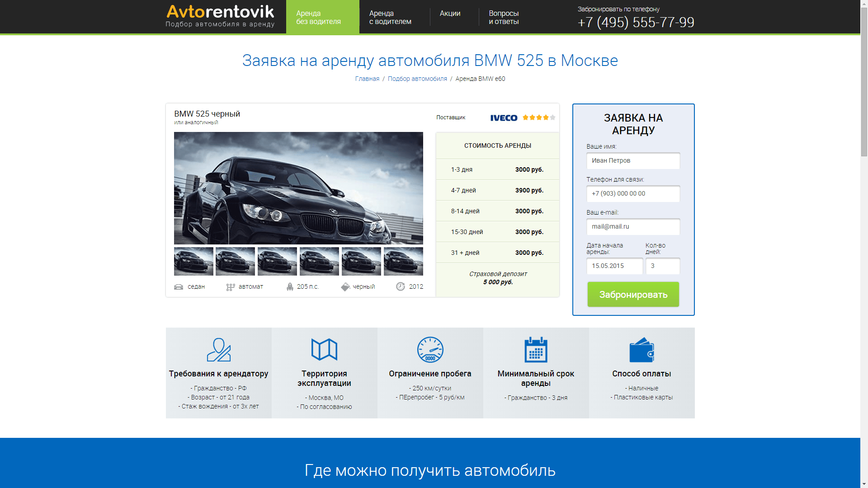Screen dimensions: 868x488
Task: Select the fourth BMW thumbnail
Action: (319, 261)
